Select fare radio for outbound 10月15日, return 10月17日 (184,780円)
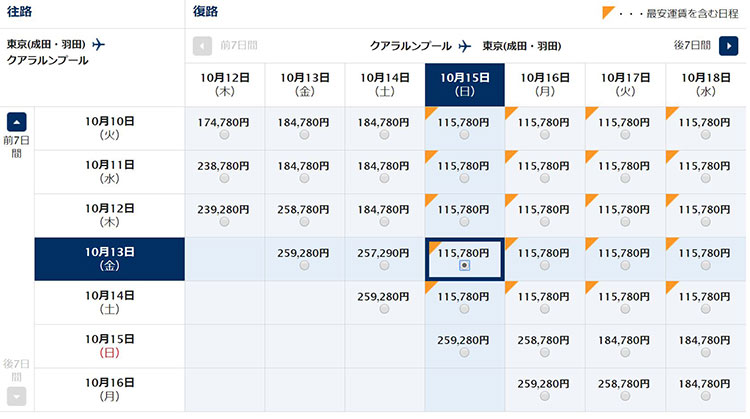The width and height of the screenshot is (750, 419). (x=625, y=353)
